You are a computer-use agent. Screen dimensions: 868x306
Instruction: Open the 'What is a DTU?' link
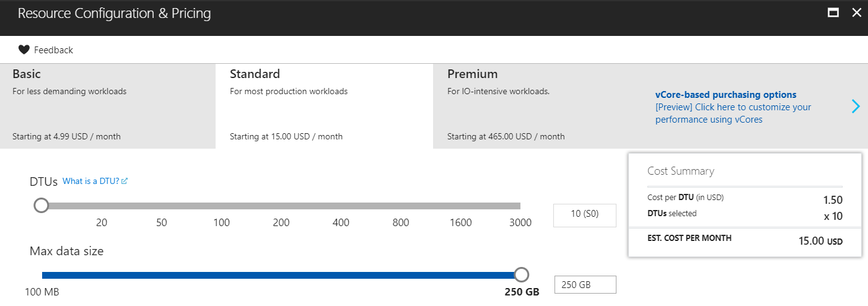pyautogui.click(x=90, y=181)
